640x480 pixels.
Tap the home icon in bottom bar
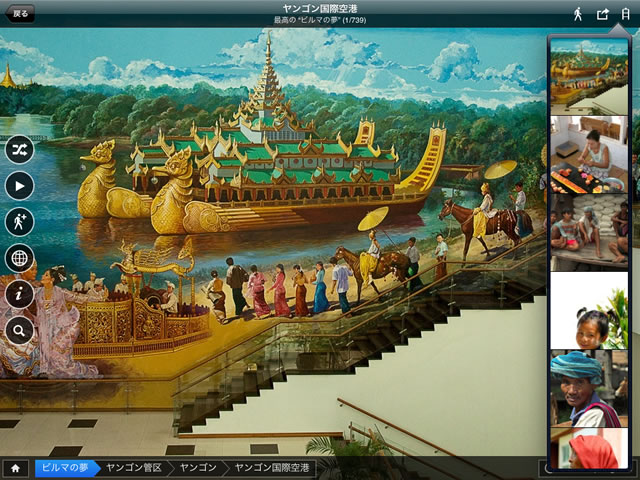click(x=16, y=468)
